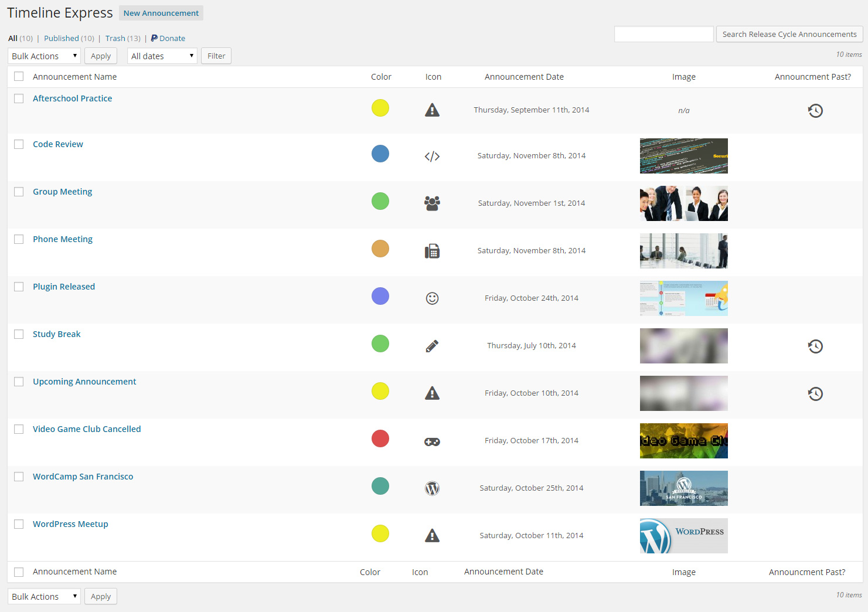Check the Code Review row checkbox
The height and width of the screenshot is (612, 868).
[19, 144]
